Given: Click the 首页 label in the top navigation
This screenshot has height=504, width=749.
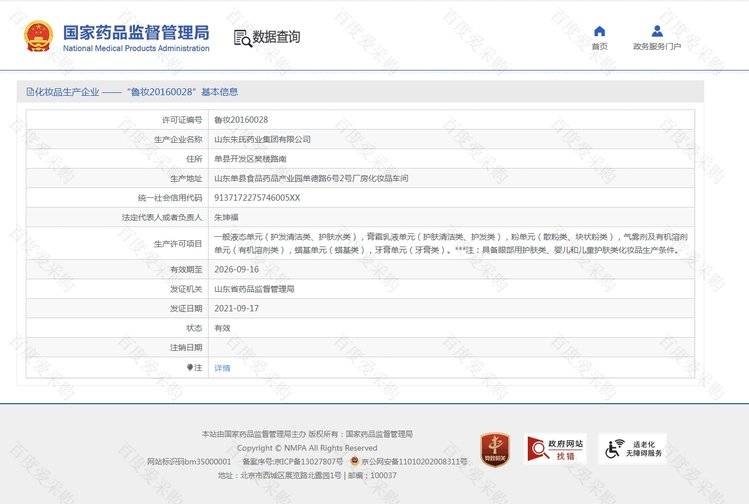Looking at the screenshot, I should click(599, 46).
